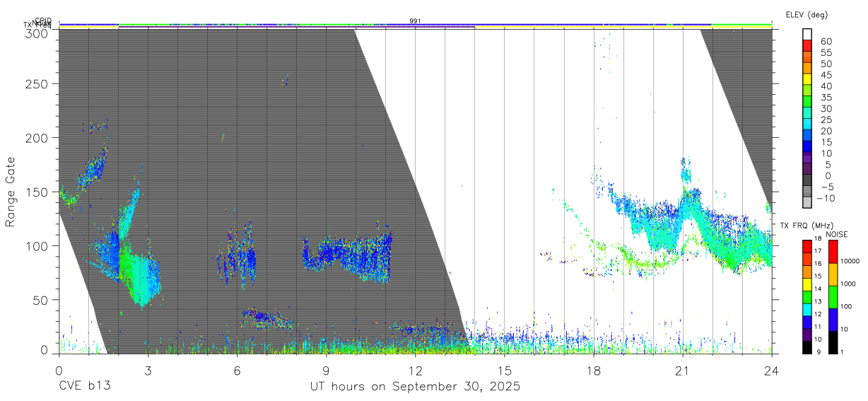Click the '9' label on TX FRQ legend
The width and height of the screenshot is (868, 401).
point(820,351)
